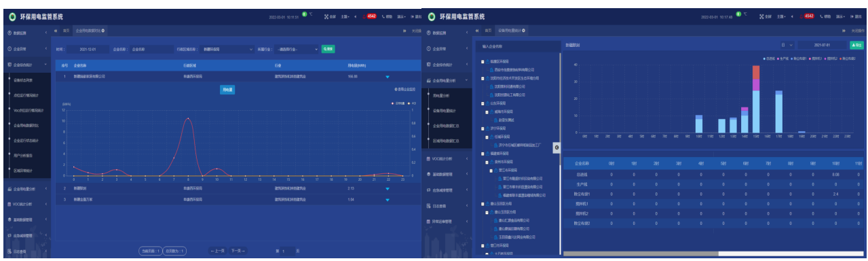
Task: Toggle the 生产线 legend item in bar chart
Action: coord(783,58)
